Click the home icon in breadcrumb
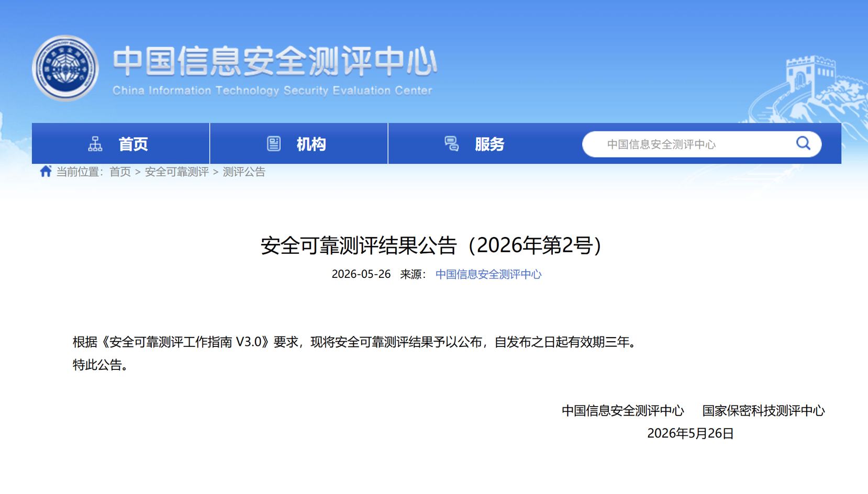 46,172
